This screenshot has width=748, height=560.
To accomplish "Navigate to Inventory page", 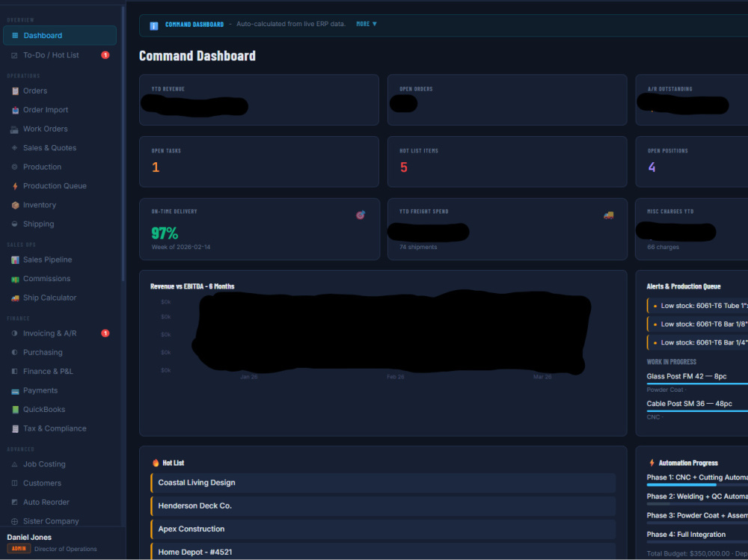I will 60,205.
